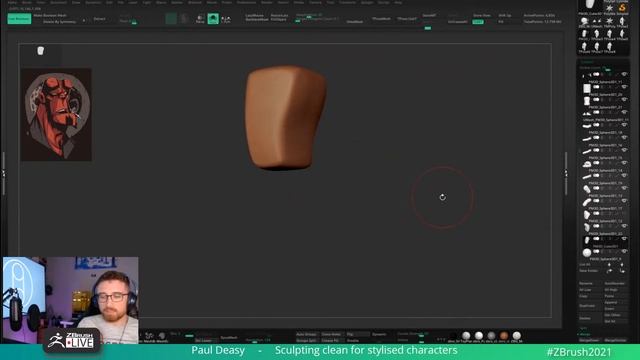The height and width of the screenshot is (360, 640).
Task: Toggle boolean mode switch on PM3D_Sphere001_21 row
Action: coord(596,100)
